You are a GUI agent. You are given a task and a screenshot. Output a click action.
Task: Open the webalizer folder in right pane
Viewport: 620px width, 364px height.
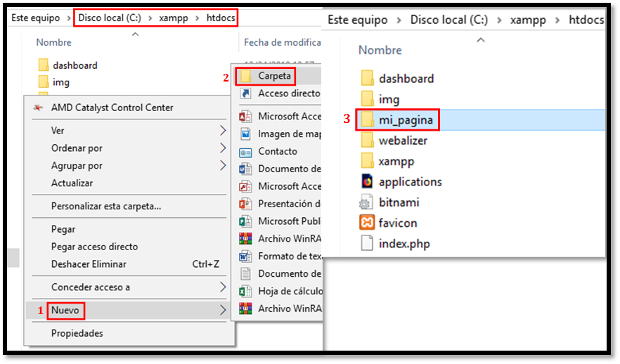point(403,141)
